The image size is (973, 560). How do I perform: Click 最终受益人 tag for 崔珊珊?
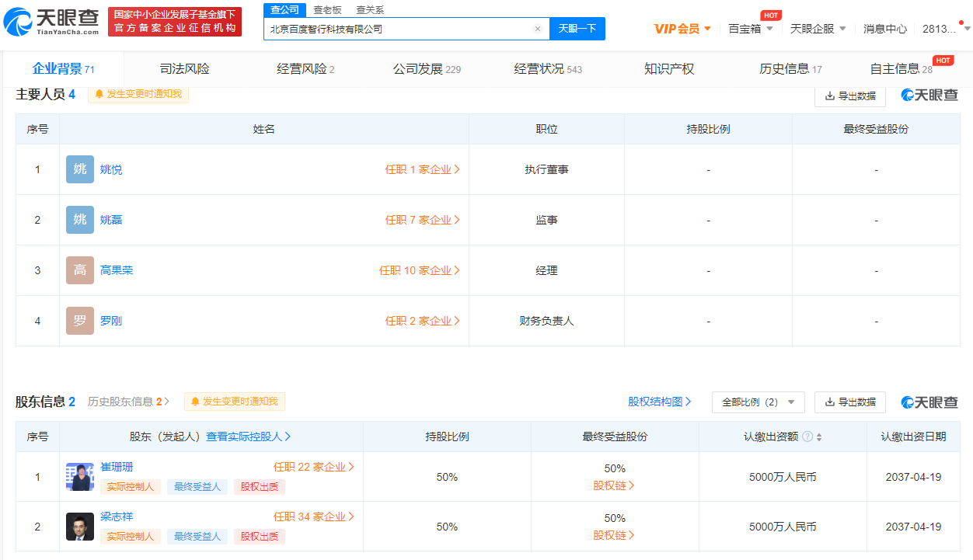(197, 487)
